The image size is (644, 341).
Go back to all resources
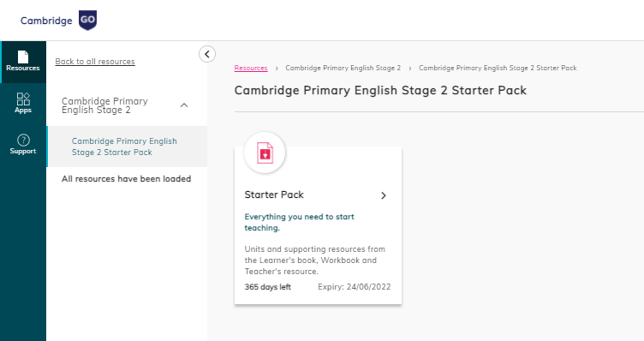click(x=95, y=61)
